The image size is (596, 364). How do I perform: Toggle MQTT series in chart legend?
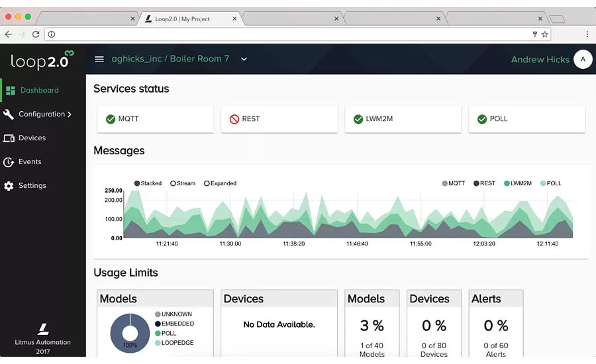454,183
